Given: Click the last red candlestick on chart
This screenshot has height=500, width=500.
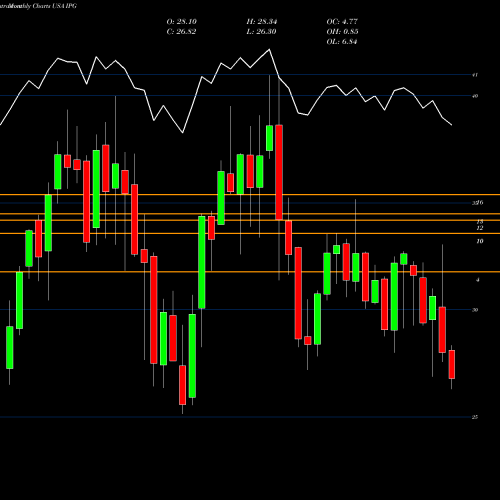Looking at the screenshot, I should tap(452, 364).
